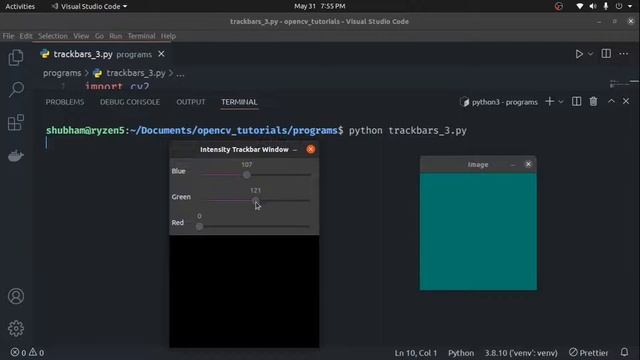Maximize the panel with up chevron
The width and height of the screenshot is (640, 360).
pos(611,101)
